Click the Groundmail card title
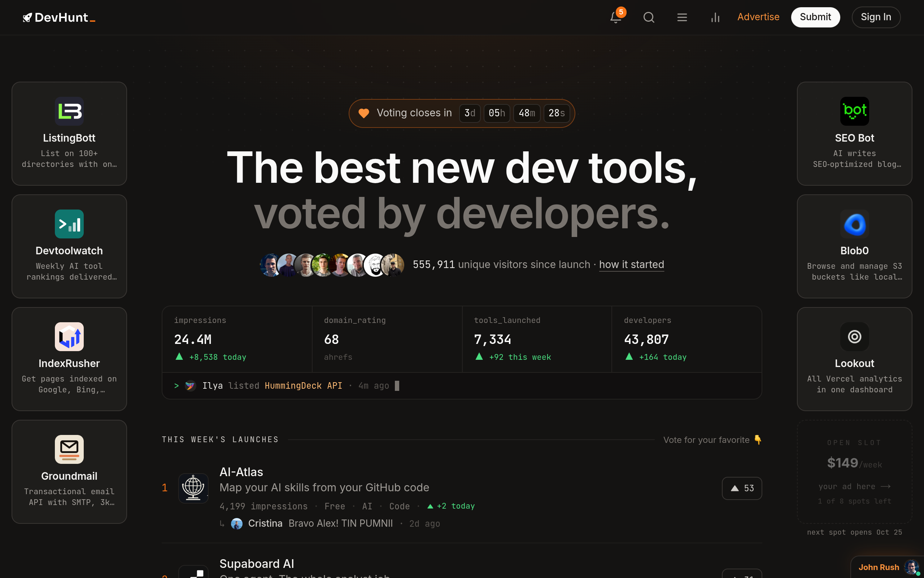This screenshot has width=924, height=578. coord(69,476)
